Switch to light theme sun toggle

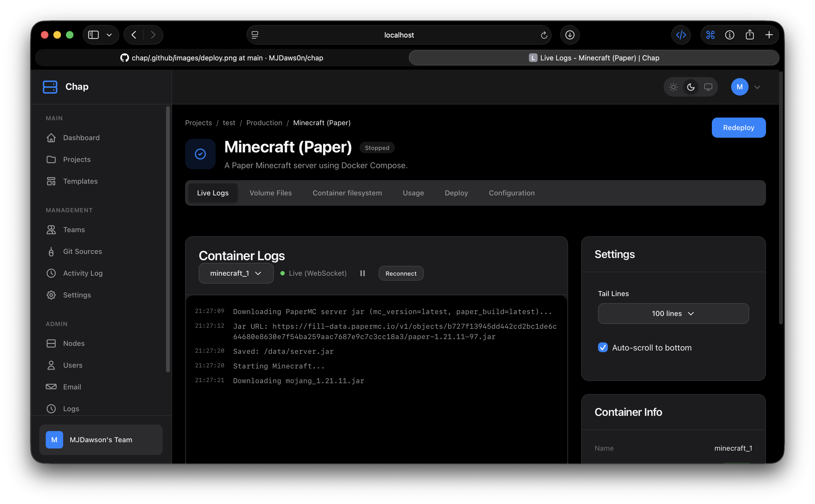pos(673,87)
